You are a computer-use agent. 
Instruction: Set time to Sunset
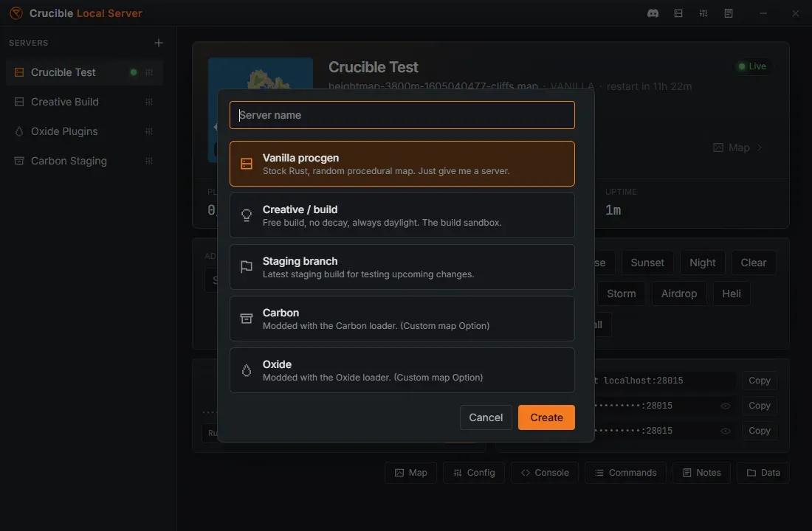tap(647, 263)
